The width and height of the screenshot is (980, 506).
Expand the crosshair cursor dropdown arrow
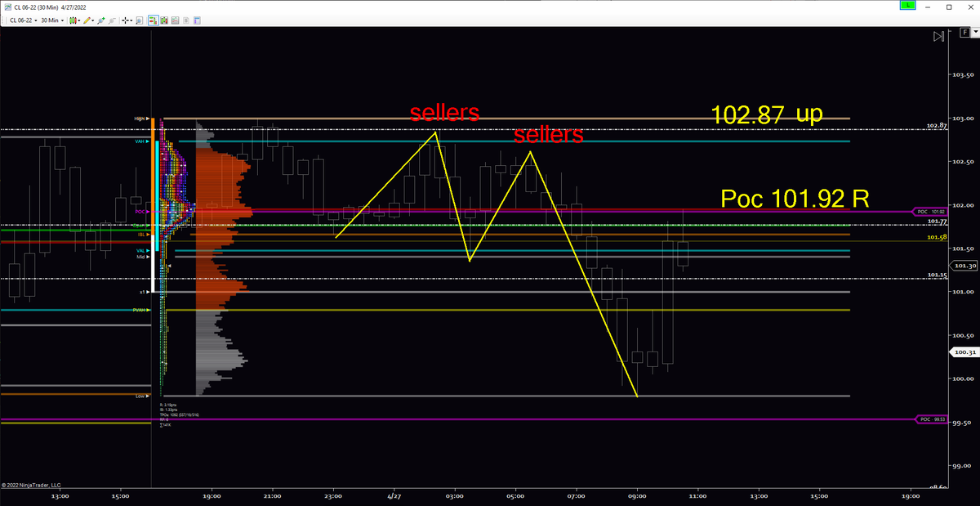tap(131, 20)
